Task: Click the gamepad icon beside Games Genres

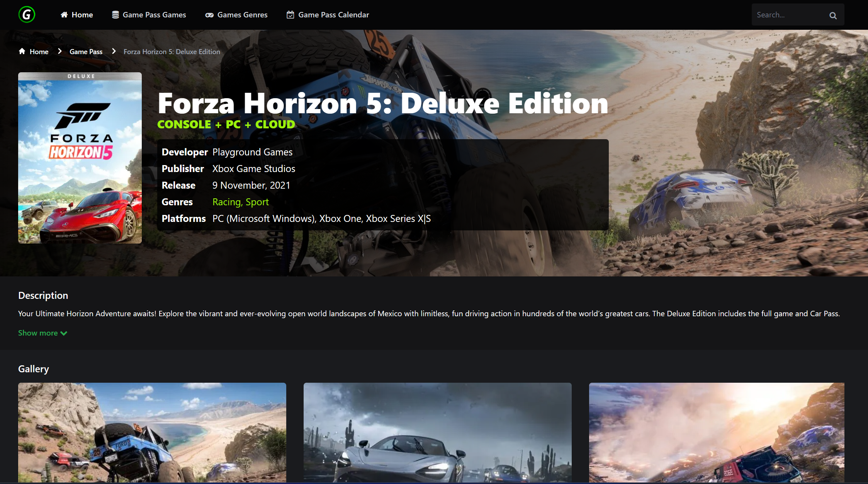Action: coord(209,15)
